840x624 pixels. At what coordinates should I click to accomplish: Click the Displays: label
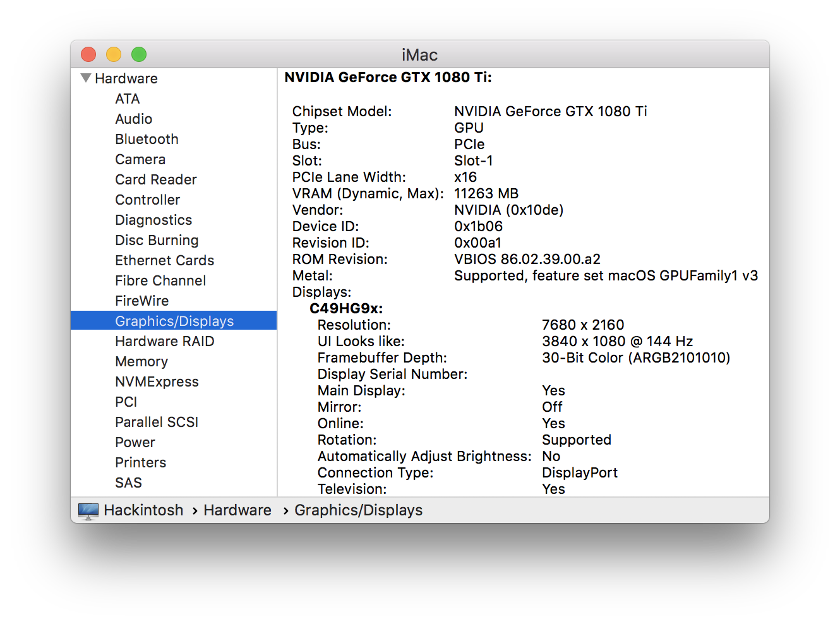[x=321, y=292]
